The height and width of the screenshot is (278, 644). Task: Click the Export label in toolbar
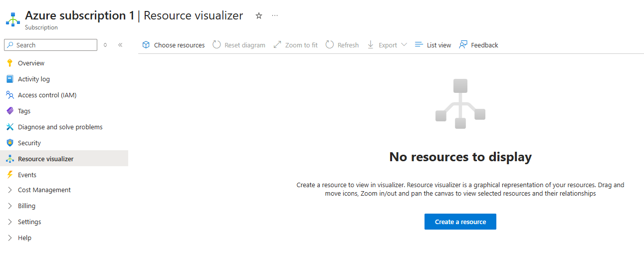[x=388, y=45]
